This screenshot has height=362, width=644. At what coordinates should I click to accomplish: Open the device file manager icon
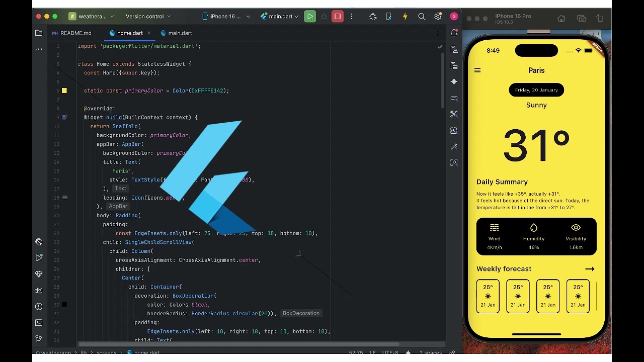[x=388, y=17]
